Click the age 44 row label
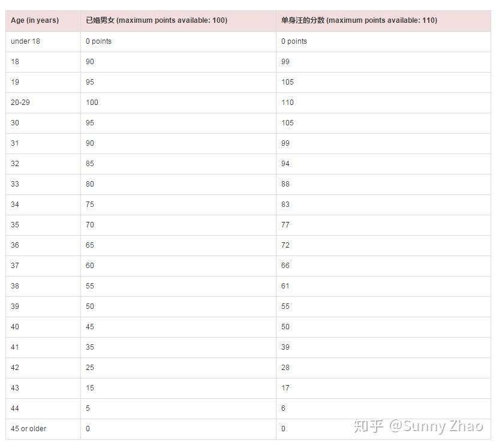 click(15, 408)
